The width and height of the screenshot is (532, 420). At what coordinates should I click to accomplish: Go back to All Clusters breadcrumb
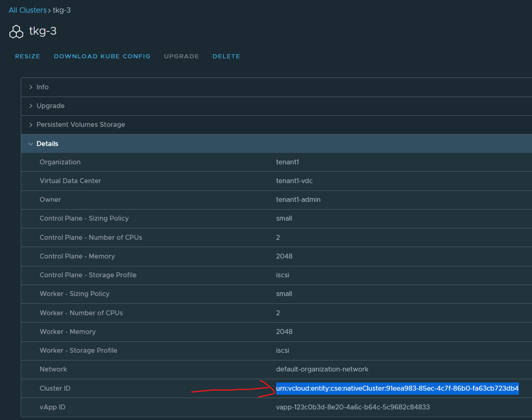(x=28, y=10)
